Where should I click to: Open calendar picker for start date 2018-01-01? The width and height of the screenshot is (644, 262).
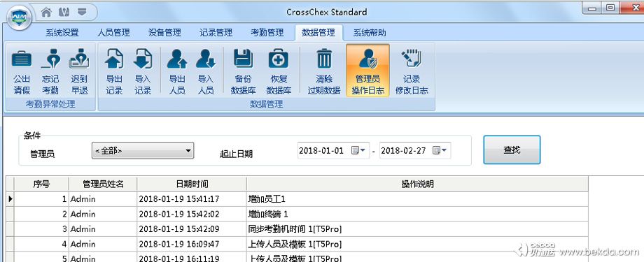click(359, 150)
